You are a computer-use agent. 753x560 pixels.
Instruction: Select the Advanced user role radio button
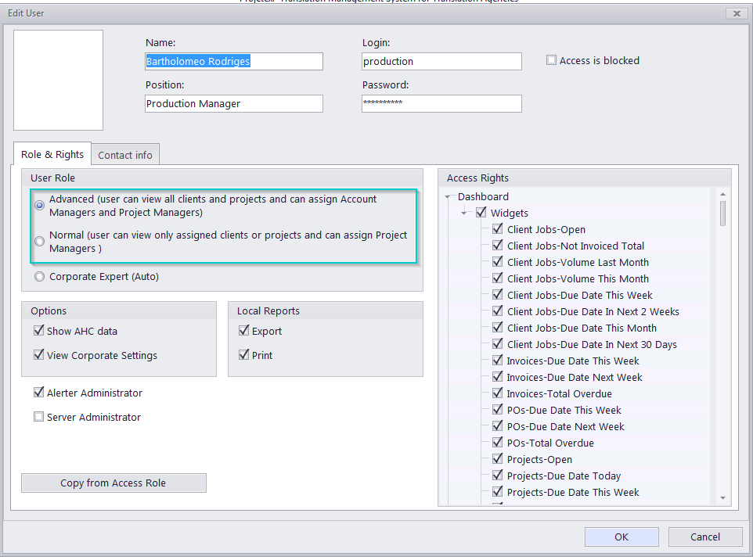[x=40, y=206]
